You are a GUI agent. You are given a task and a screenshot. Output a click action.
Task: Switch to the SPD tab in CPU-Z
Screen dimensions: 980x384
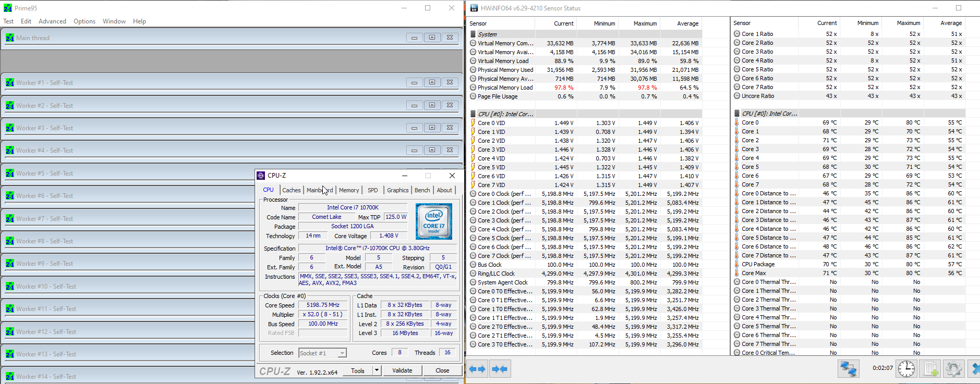[x=373, y=190]
